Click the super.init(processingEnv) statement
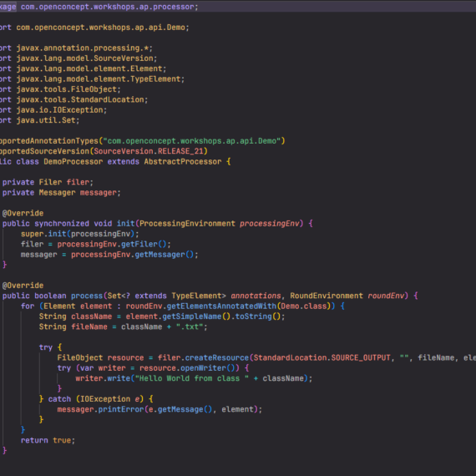This screenshot has width=476, height=476. tap(79, 234)
